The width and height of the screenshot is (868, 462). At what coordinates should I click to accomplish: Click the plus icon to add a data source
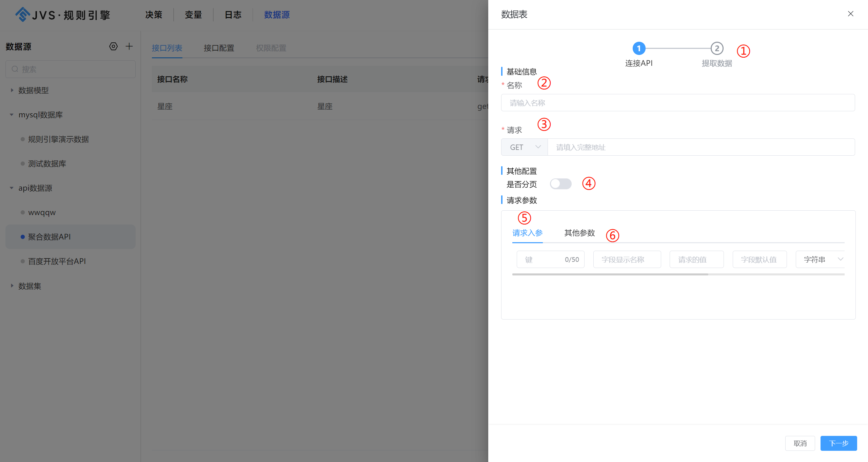tap(129, 46)
